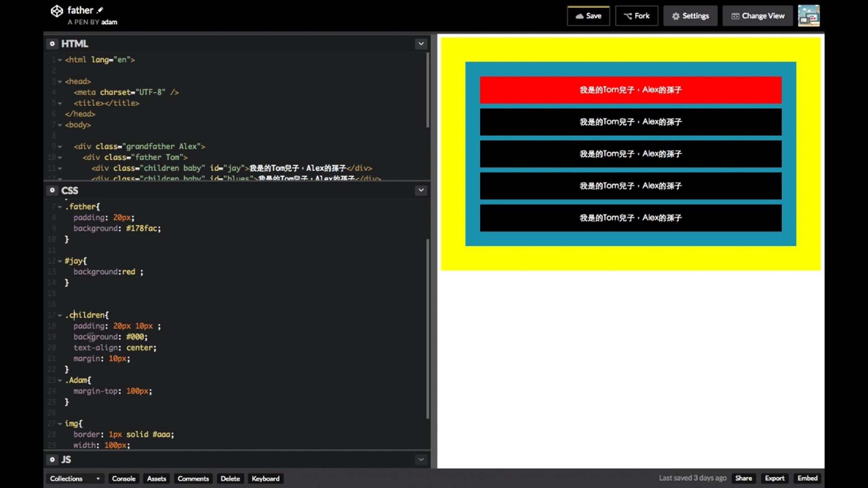868x488 pixels.
Task: Click the pencil icon beside the pen title
Action: [100, 10]
